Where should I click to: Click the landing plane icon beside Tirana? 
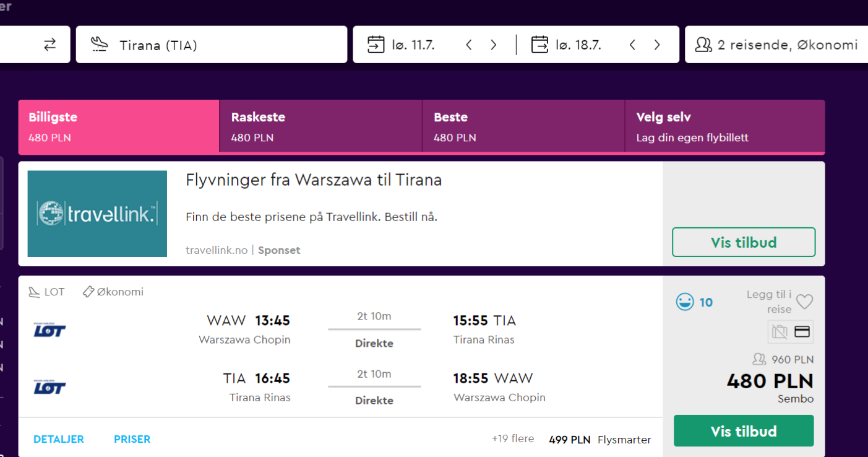(x=99, y=44)
